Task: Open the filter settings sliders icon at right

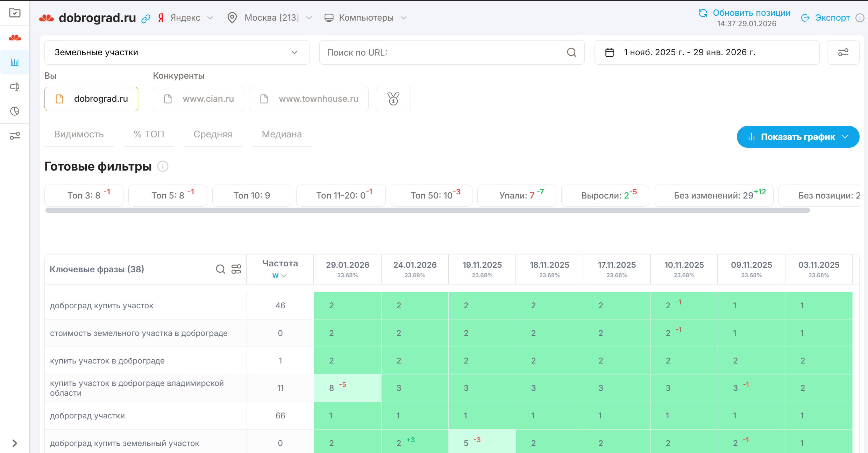Action: [x=843, y=52]
